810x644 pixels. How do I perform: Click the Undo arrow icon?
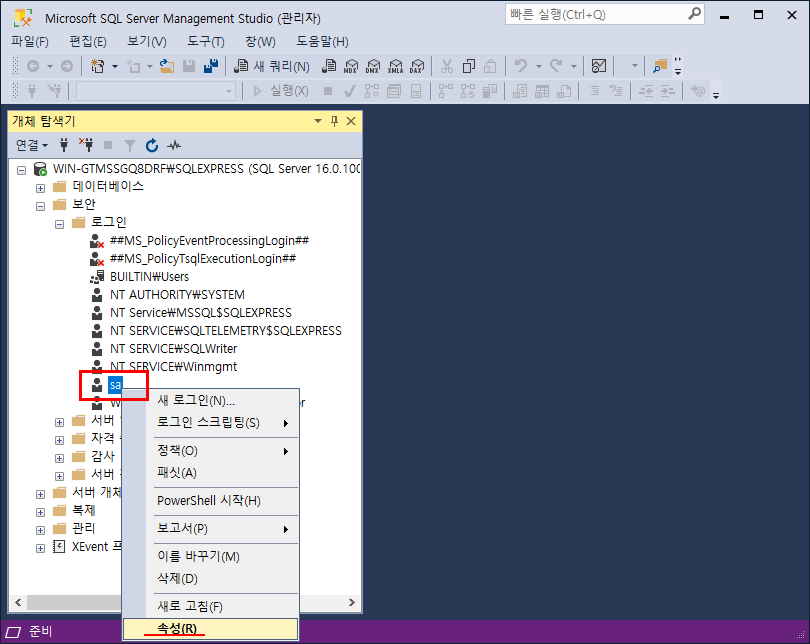[x=521, y=66]
